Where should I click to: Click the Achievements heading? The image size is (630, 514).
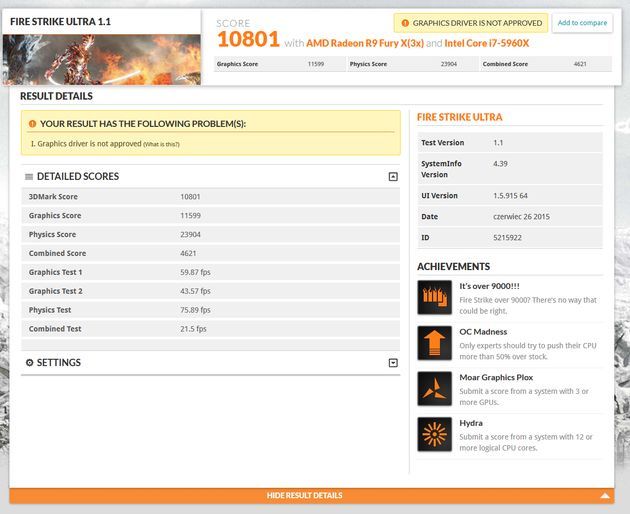(x=454, y=266)
